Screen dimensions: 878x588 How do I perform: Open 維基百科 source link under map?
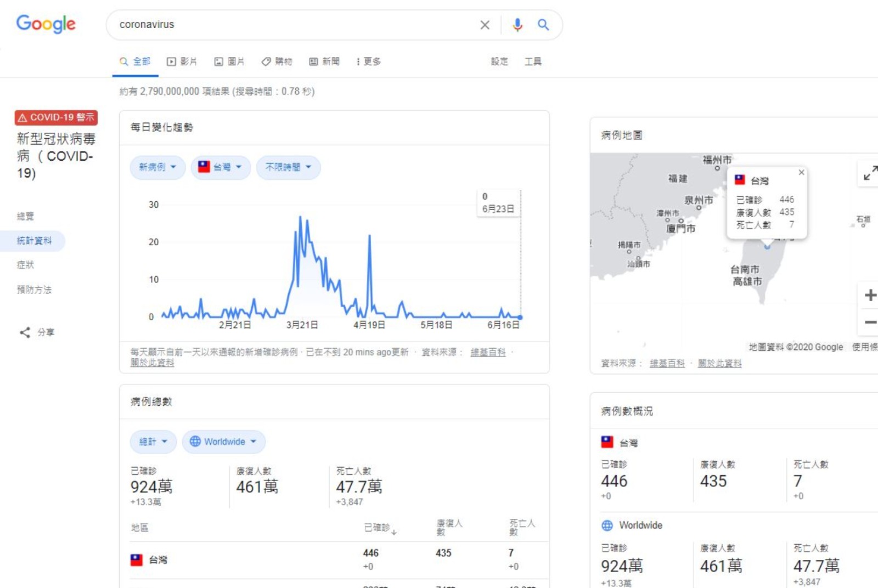[x=667, y=363]
